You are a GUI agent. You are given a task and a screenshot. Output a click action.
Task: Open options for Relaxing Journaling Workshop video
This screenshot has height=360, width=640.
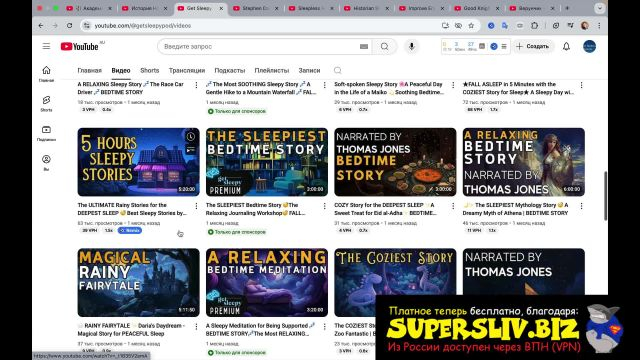click(x=324, y=206)
